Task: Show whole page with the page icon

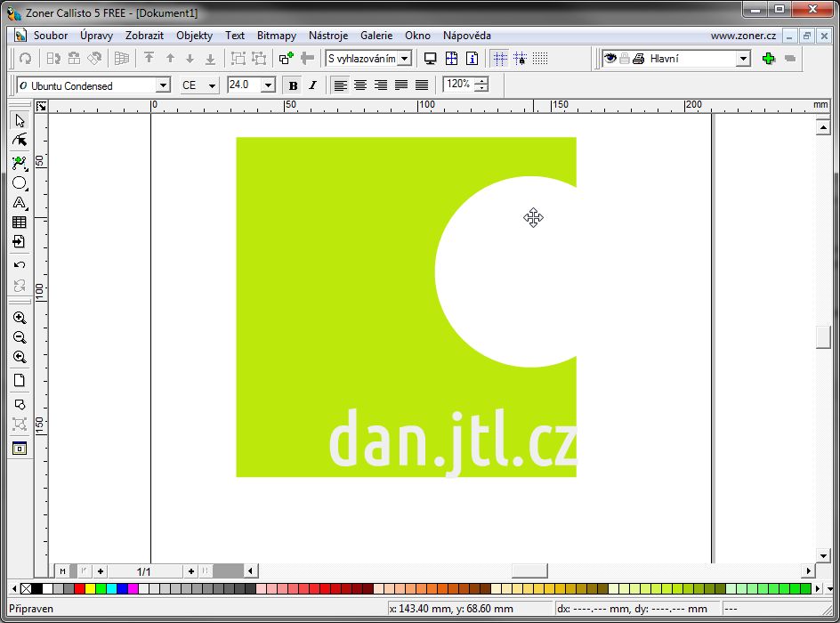Action: [x=20, y=380]
